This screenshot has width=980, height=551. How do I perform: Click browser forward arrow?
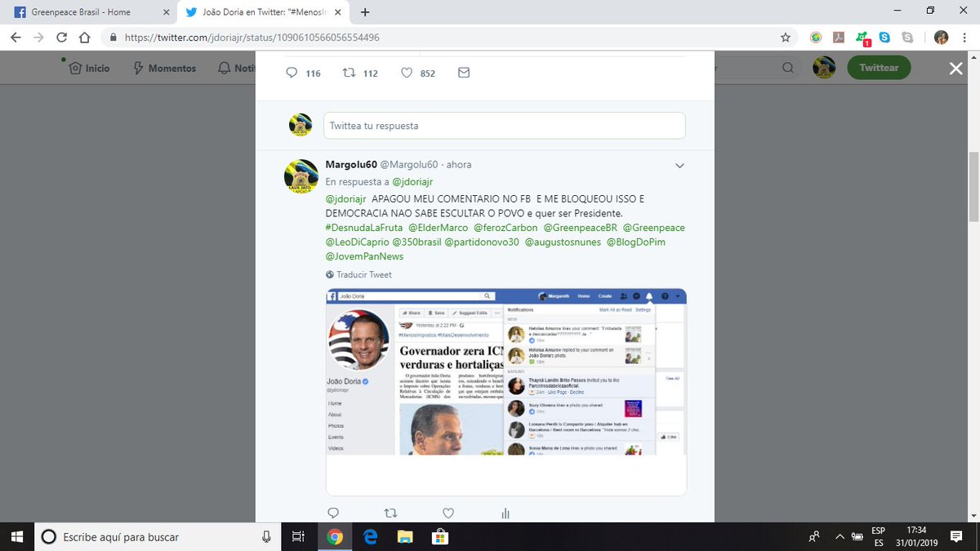click(x=39, y=38)
